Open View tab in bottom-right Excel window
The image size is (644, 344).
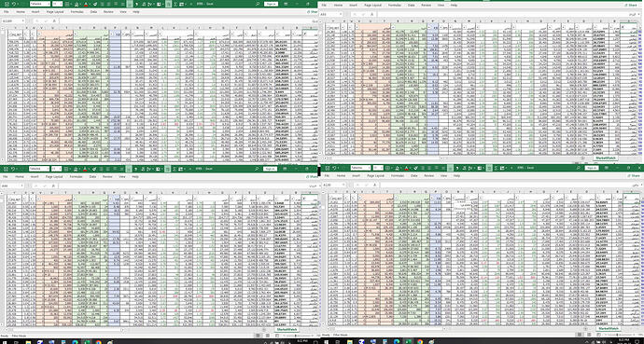[443, 176]
